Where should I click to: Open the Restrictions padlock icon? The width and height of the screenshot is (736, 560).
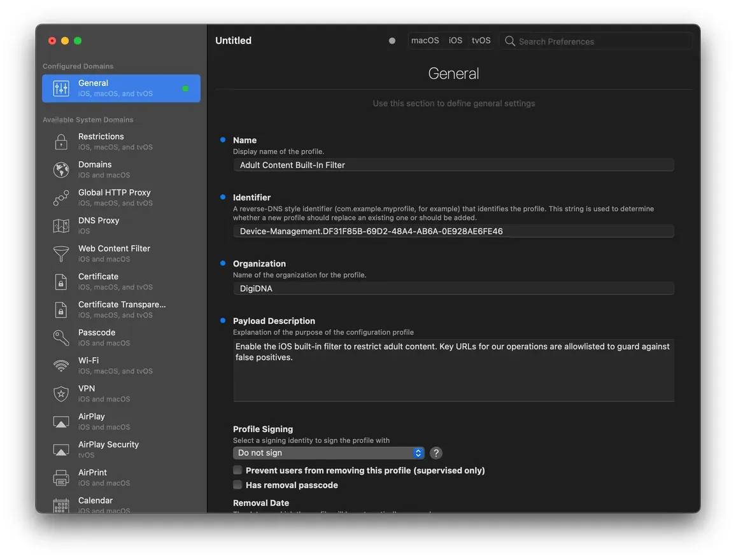(x=60, y=141)
